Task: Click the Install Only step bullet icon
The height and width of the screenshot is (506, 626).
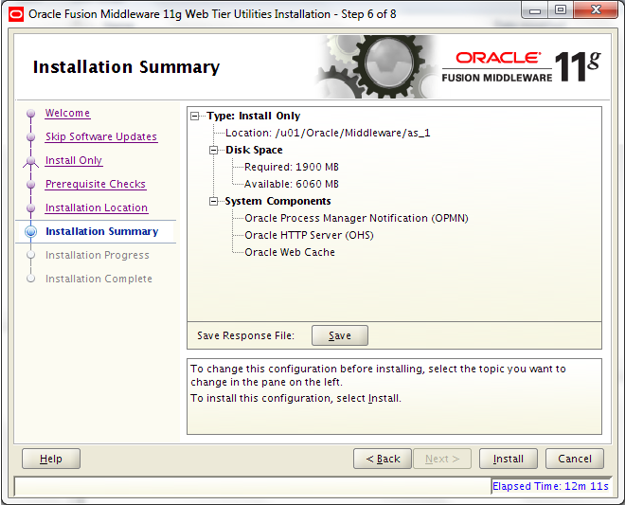Action: tap(31, 161)
